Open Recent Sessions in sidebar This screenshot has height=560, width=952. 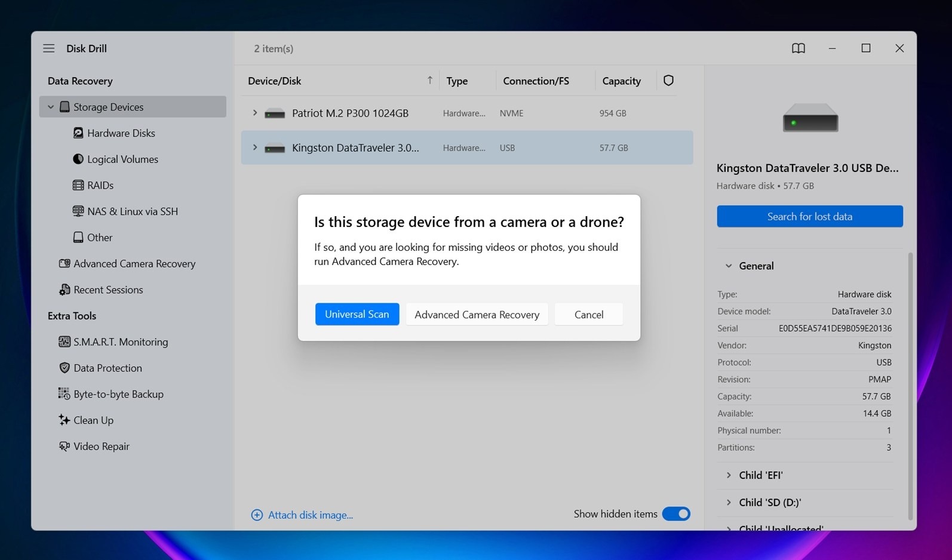(108, 290)
